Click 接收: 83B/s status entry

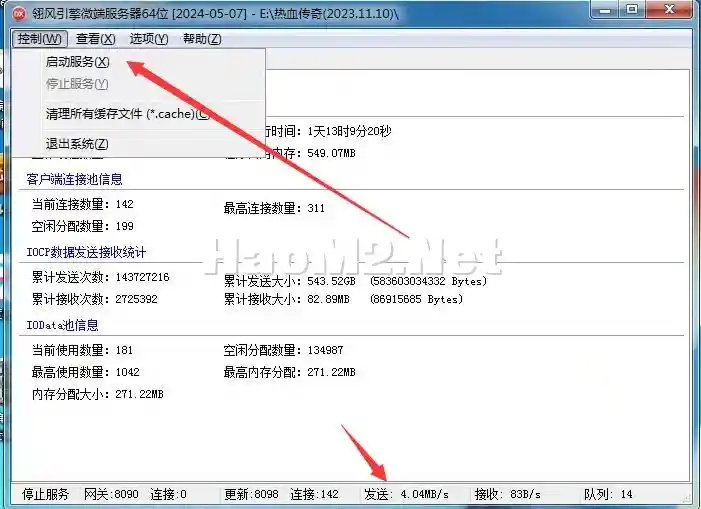[x=507, y=494]
